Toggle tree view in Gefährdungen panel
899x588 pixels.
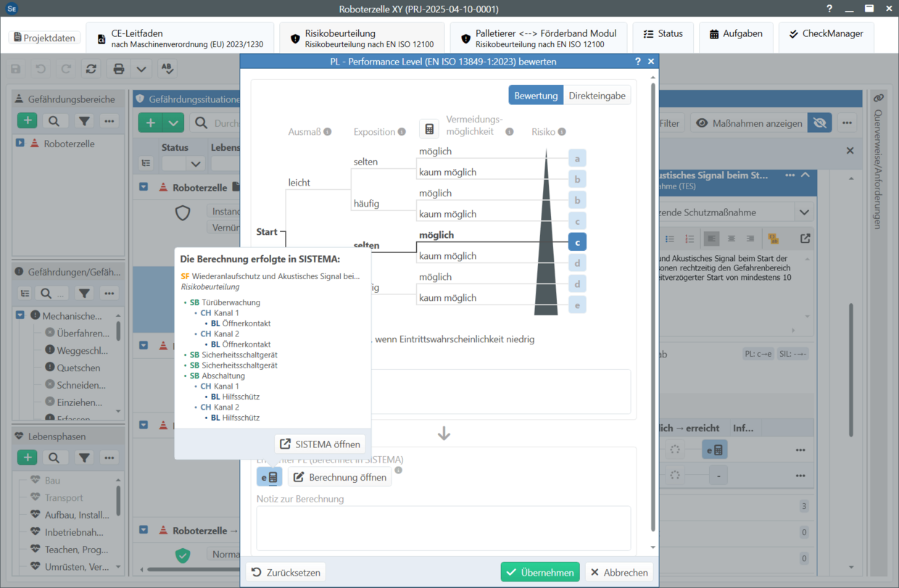(25, 293)
